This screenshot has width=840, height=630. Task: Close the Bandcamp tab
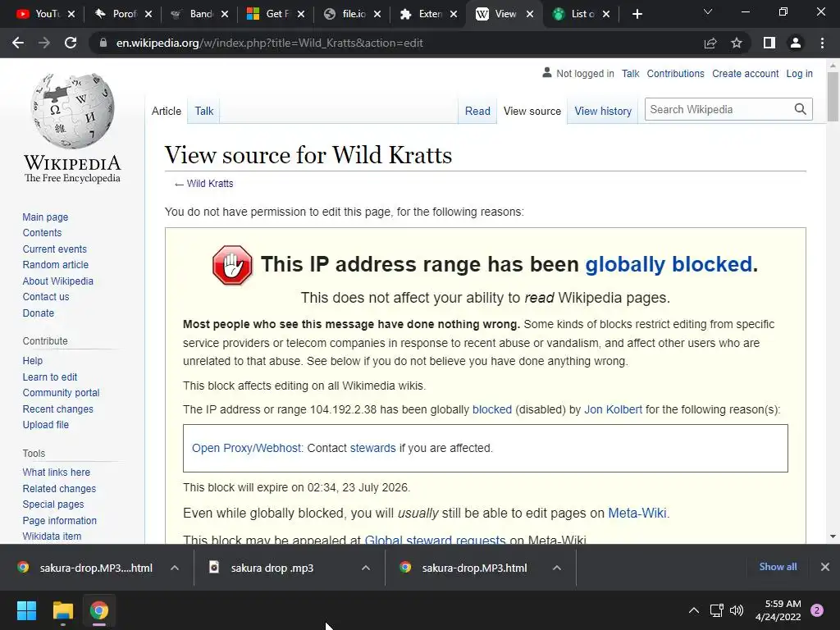[x=225, y=14]
